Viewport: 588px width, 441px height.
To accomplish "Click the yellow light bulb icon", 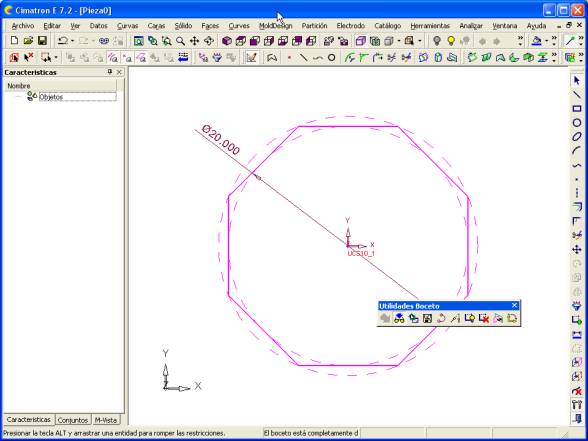I will pyautogui.click(x=451, y=40).
